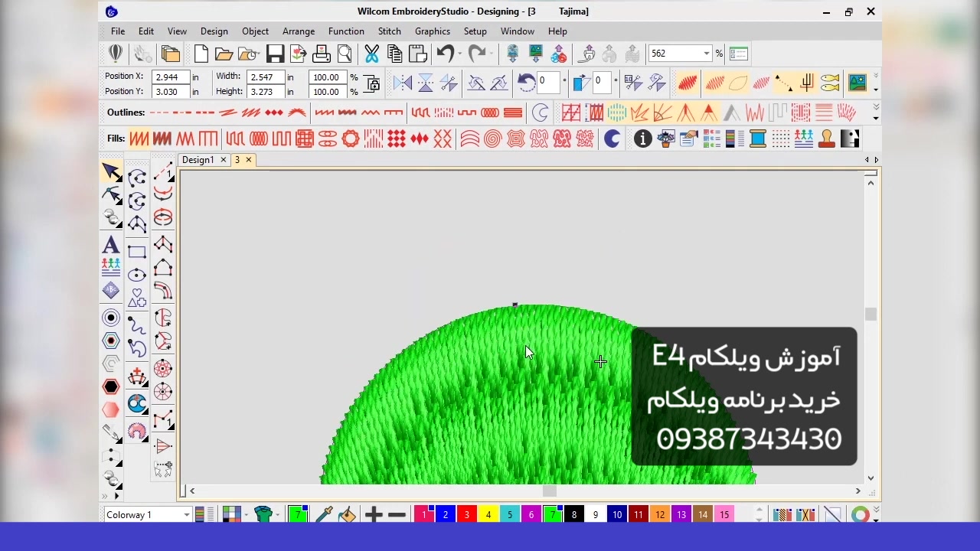Add a color with the plus icon
This screenshot has height=551, width=980.
[x=374, y=514]
